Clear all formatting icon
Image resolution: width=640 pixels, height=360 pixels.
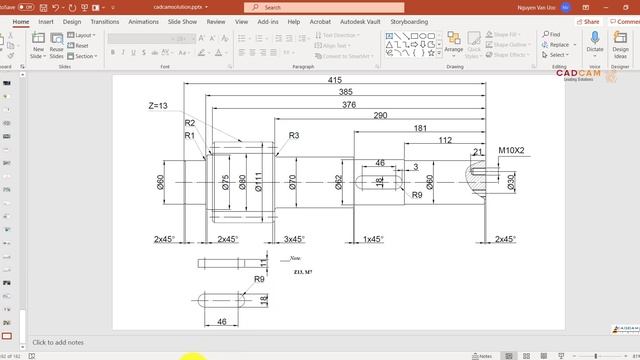(x=224, y=38)
